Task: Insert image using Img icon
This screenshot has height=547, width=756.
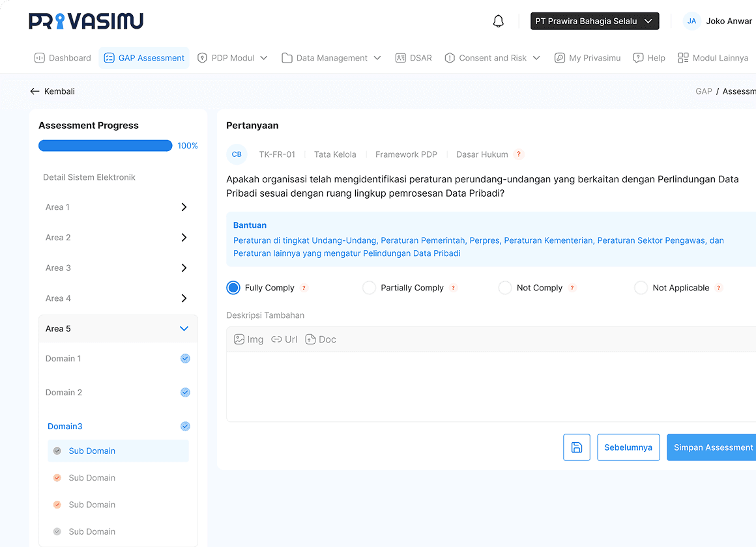Action: [x=249, y=339]
